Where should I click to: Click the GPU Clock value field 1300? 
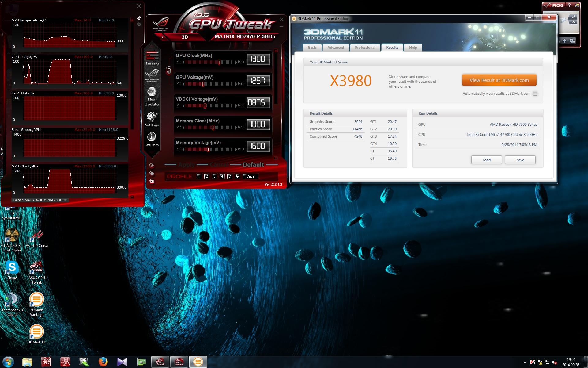pos(258,59)
